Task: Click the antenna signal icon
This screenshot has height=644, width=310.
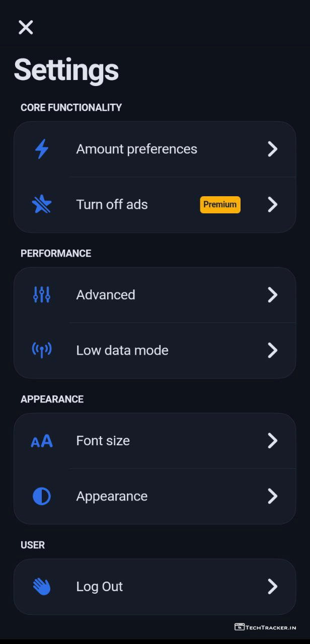Action: (42, 350)
